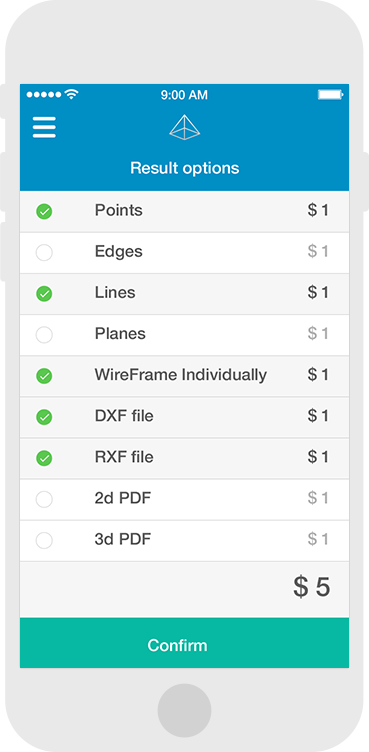Uncheck the RXF file option
The height and width of the screenshot is (752, 369).
[x=44, y=458]
